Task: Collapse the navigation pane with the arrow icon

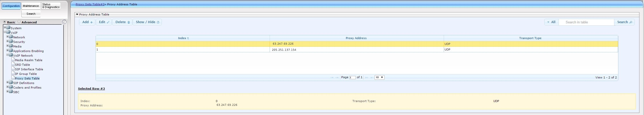Action: [64, 22]
